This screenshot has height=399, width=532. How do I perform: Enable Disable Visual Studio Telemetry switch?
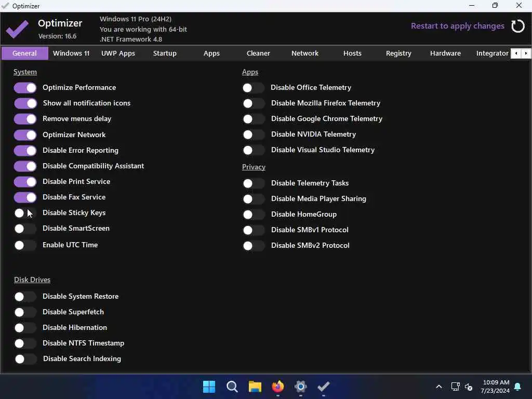[x=254, y=150]
